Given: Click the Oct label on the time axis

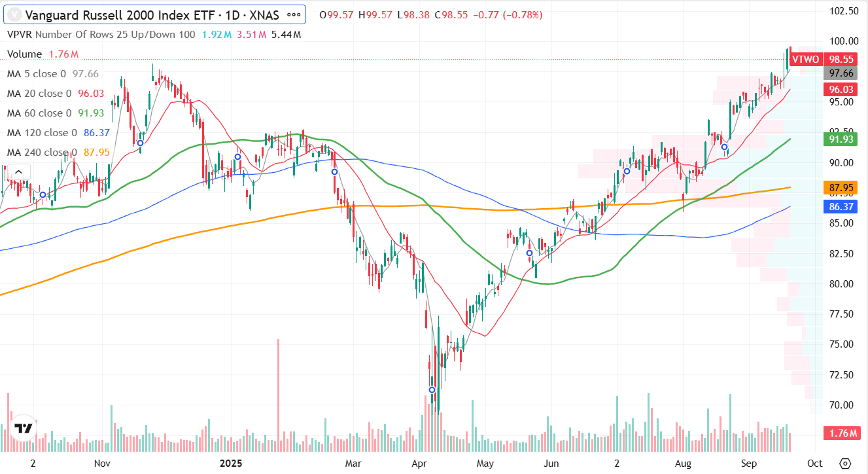Looking at the screenshot, I should click(815, 463).
